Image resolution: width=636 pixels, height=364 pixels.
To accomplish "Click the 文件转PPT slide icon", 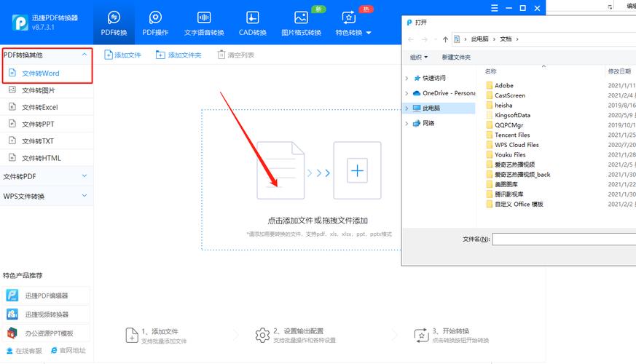I will point(12,124).
